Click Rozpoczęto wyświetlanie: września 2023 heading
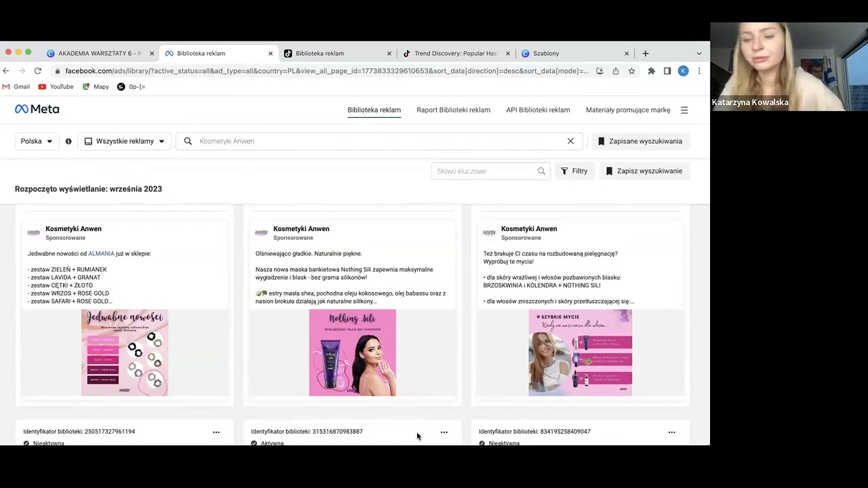Viewport: 868px width, 488px height. tap(88, 189)
